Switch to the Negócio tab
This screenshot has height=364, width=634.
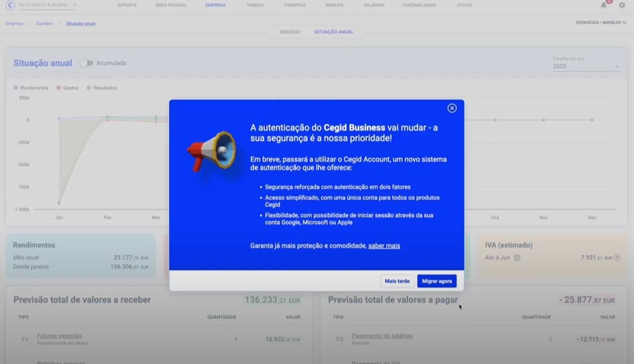290,32
